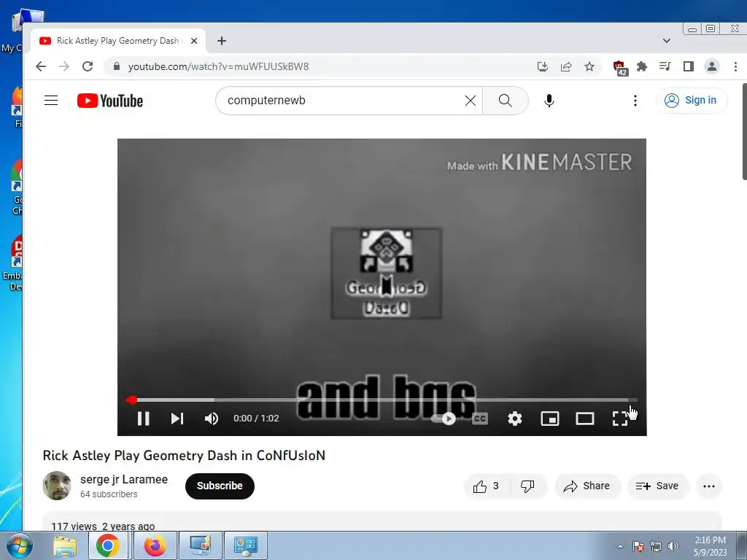Share this page from the address bar
Viewport: 747px width, 560px height.
tap(566, 66)
